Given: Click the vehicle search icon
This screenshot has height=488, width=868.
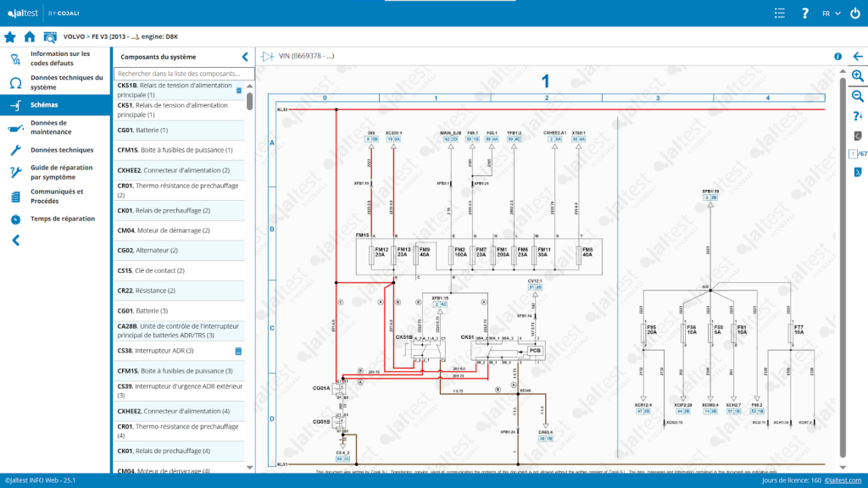Looking at the screenshot, I should [x=49, y=36].
